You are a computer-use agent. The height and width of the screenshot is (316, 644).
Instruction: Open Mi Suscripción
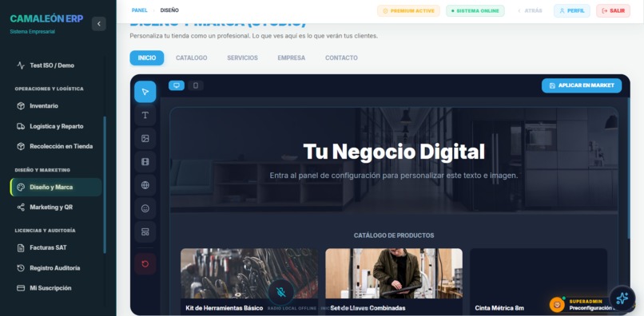coord(55,288)
